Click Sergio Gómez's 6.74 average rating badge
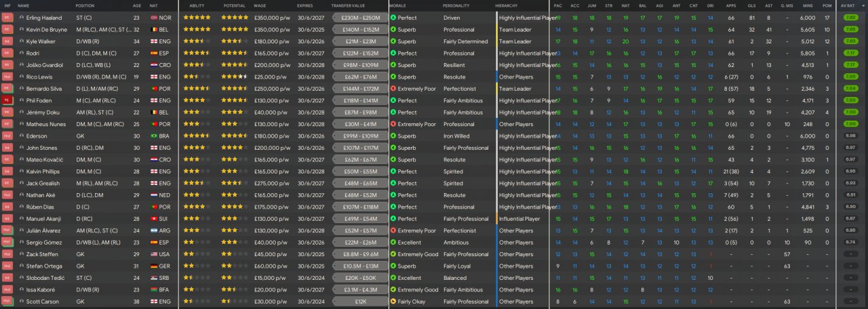 (850, 242)
